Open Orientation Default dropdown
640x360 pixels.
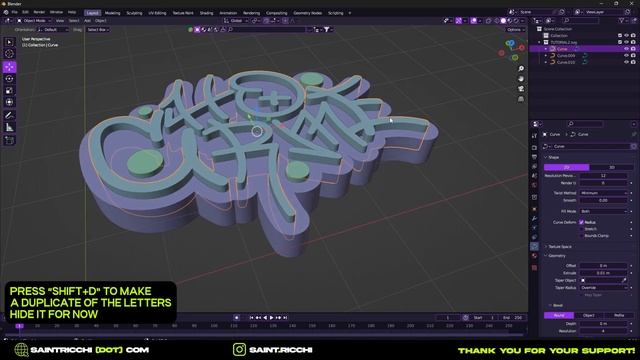[53, 30]
